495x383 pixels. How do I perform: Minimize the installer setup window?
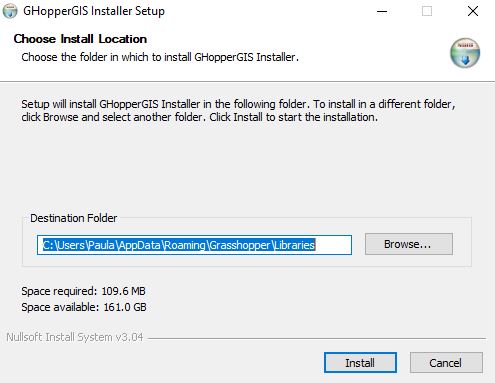382,11
